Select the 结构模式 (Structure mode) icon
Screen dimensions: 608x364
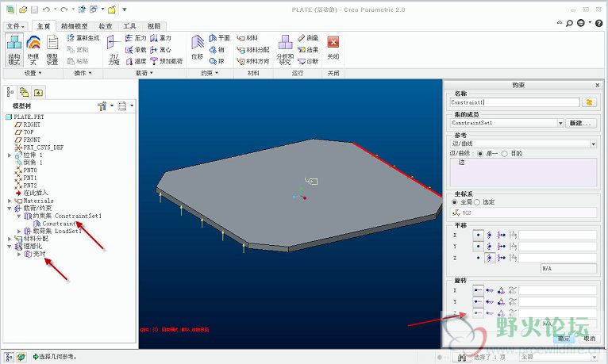coord(14,50)
